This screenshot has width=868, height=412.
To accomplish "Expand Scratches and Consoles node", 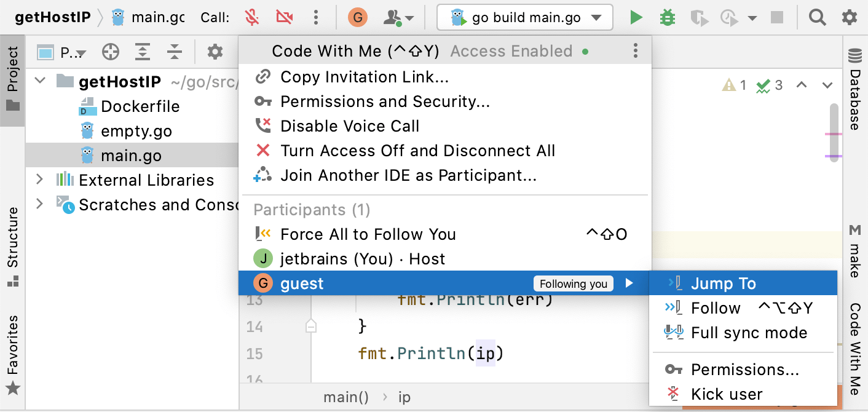I will click(x=40, y=204).
